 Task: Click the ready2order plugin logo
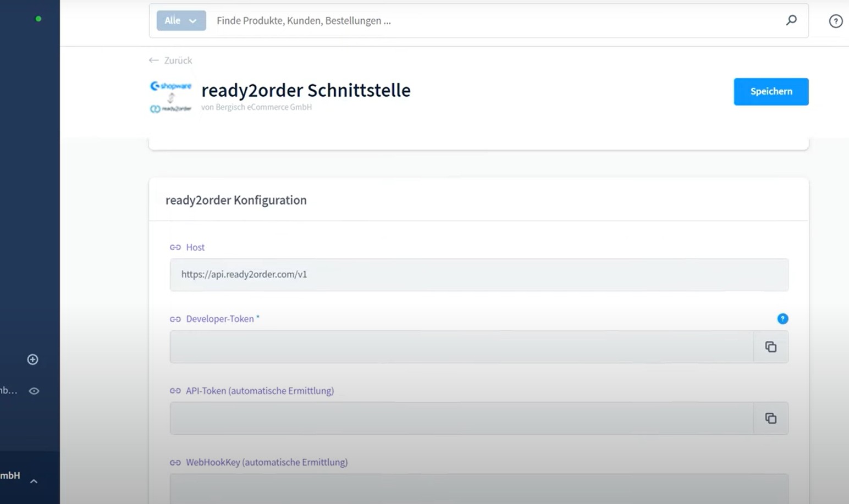pos(171,97)
